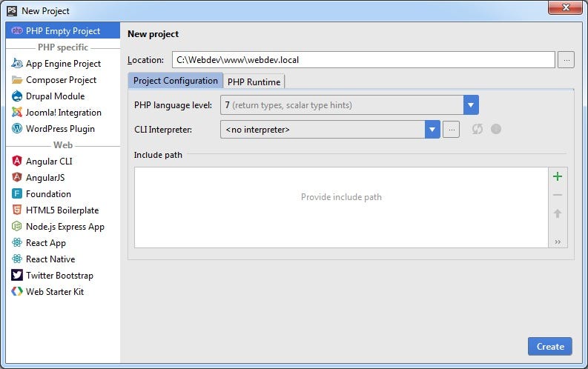This screenshot has height=369, width=588.
Task: Select Foundation text label
Action: [48, 193]
